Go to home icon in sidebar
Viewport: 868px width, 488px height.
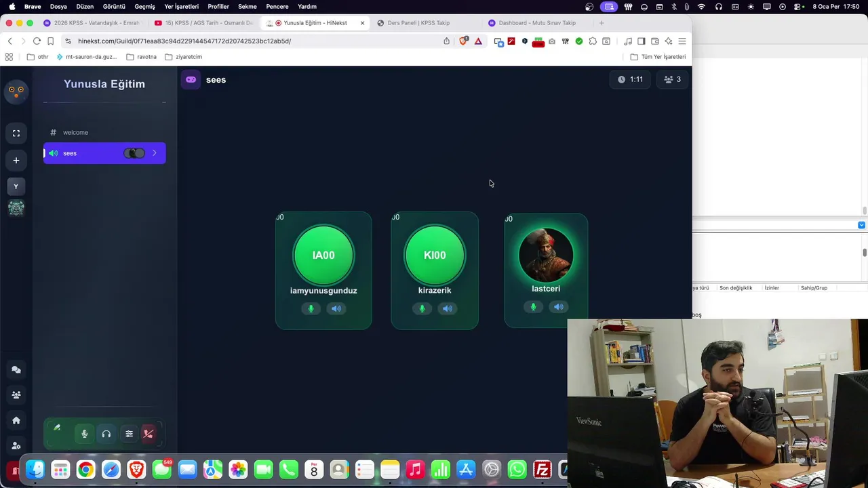16,420
